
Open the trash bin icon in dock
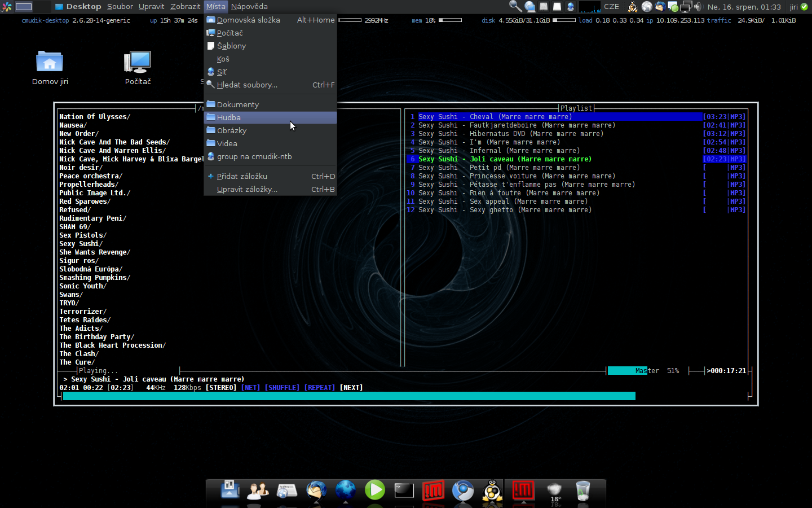(582, 490)
